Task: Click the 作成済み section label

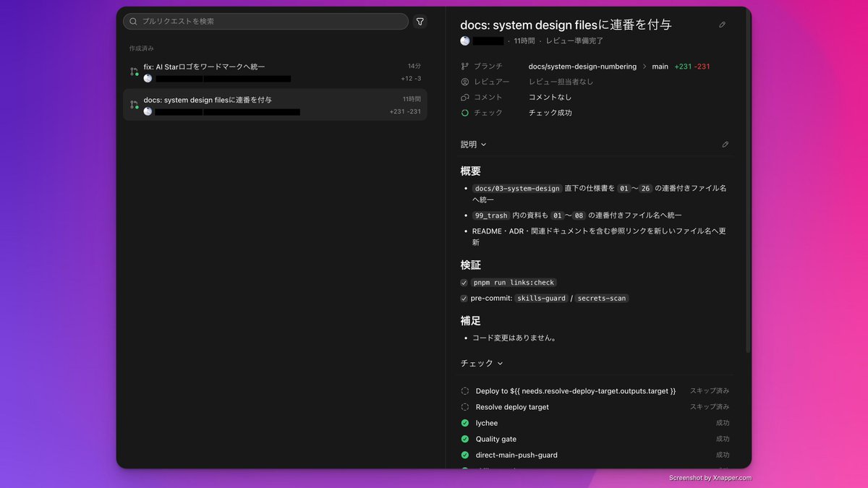Action: click(142, 48)
